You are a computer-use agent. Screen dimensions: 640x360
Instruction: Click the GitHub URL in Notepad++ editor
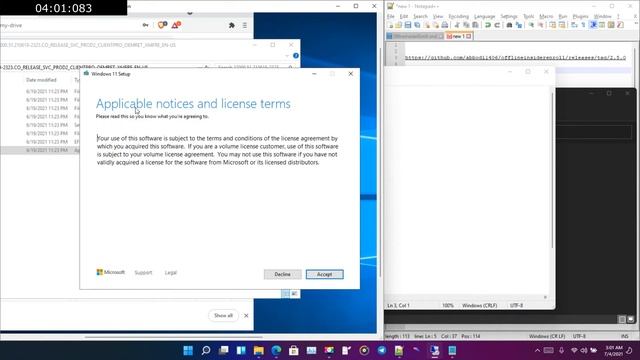[x=515, y=58]
